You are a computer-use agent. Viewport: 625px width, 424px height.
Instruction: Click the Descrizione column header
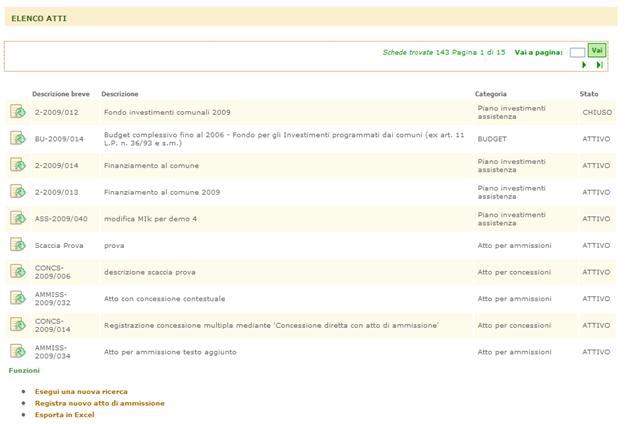coord(120,94)
